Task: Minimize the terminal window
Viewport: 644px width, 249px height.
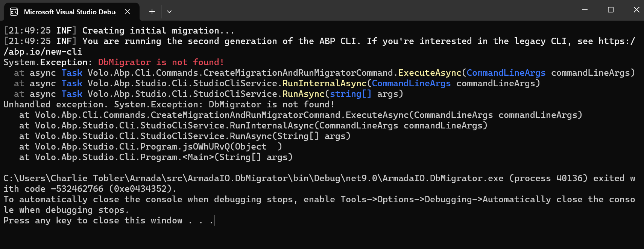Action: 585,9
